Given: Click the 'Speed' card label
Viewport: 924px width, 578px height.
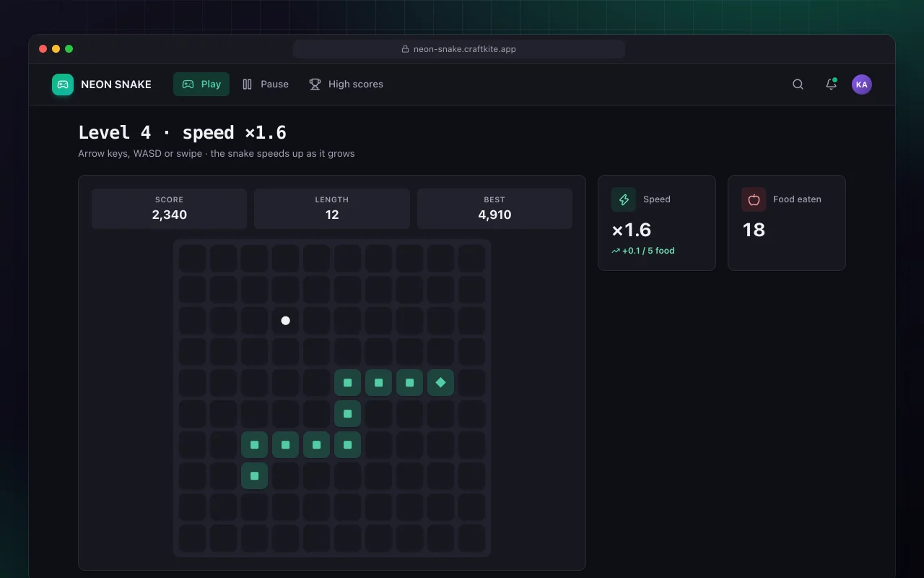Looking at the screenshot, I should 657,199.
